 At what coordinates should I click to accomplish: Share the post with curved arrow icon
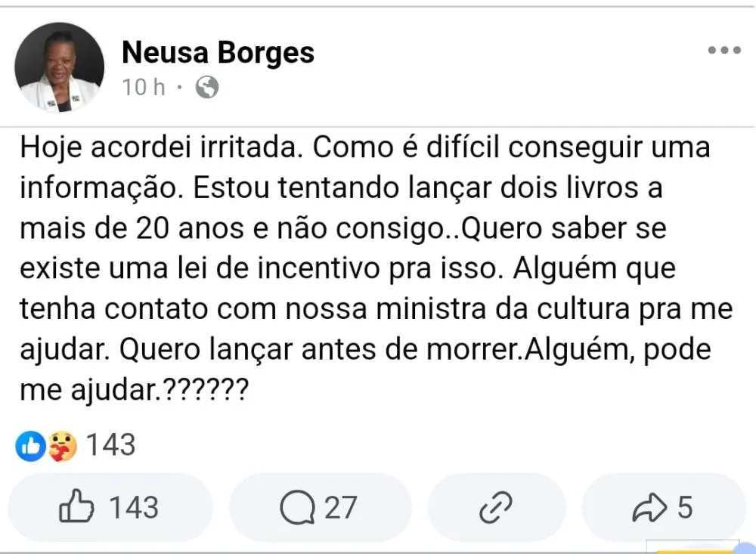click(x=649, y=508)
